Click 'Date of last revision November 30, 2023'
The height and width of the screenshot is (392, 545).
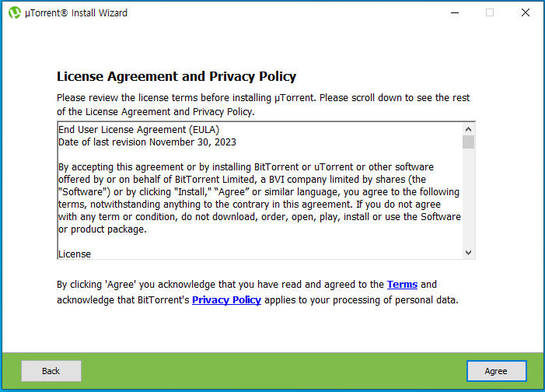(x=147, y=142)
